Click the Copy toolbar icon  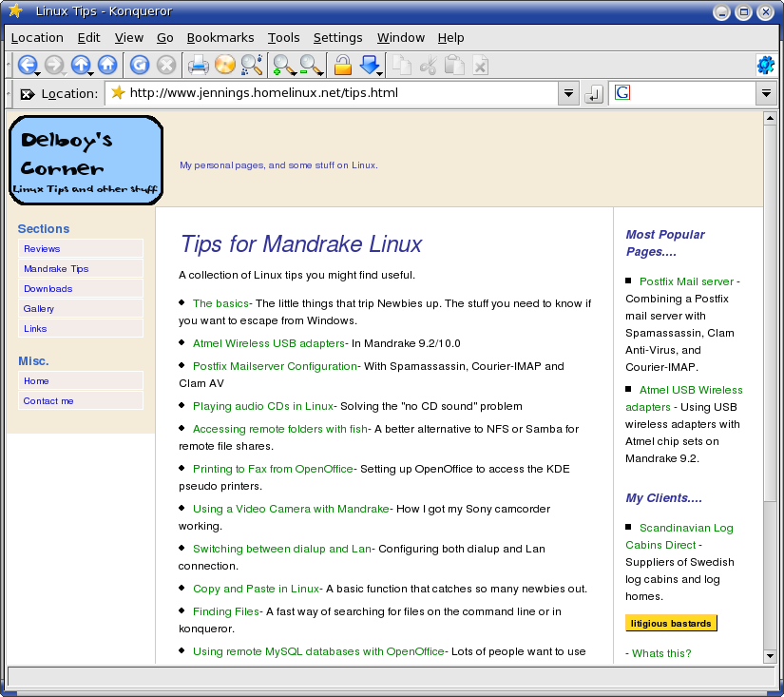pos(401,65)
